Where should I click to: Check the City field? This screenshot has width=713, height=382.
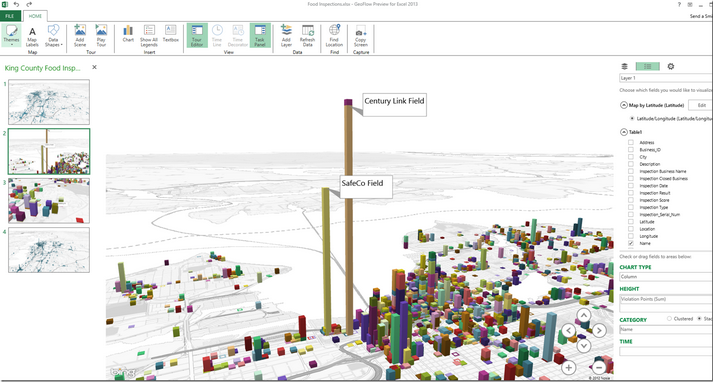coord(631,157)
